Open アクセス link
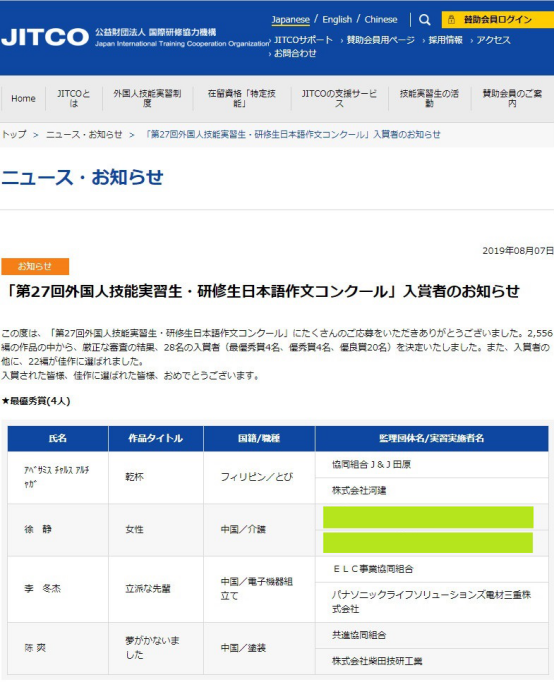Image resolution: width=554 pixels, height=683 pixels. [493, 40]
